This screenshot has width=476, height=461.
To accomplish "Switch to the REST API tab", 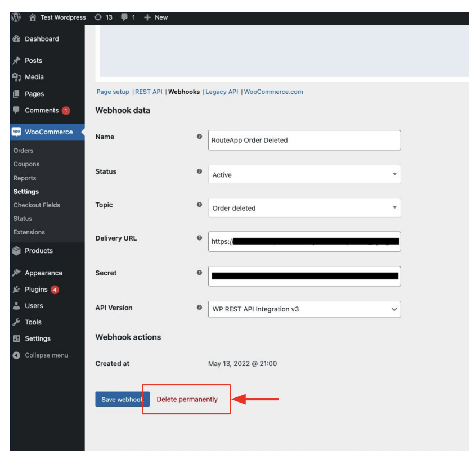I will point(149,92).
